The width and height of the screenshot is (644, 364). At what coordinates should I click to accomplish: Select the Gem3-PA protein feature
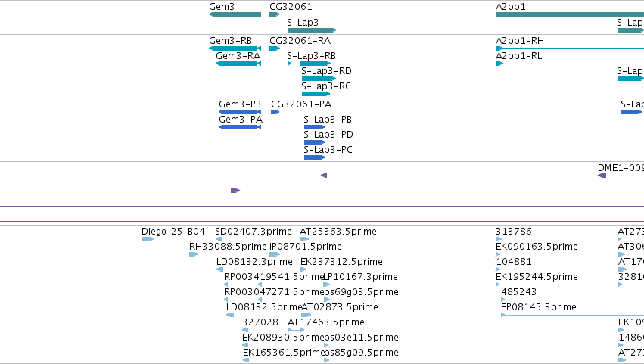coord(240,127)
